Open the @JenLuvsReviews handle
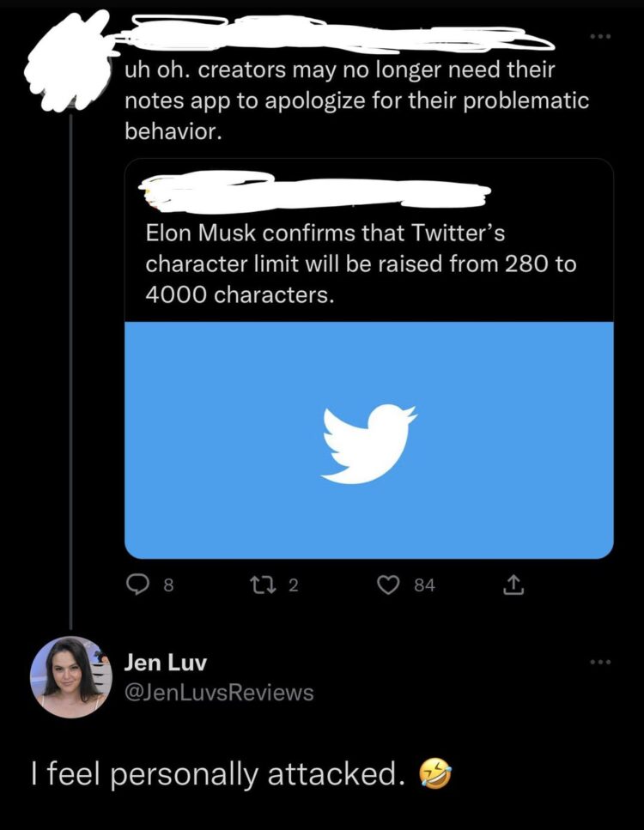Screen dimensions: 644x830 (219, 692)
